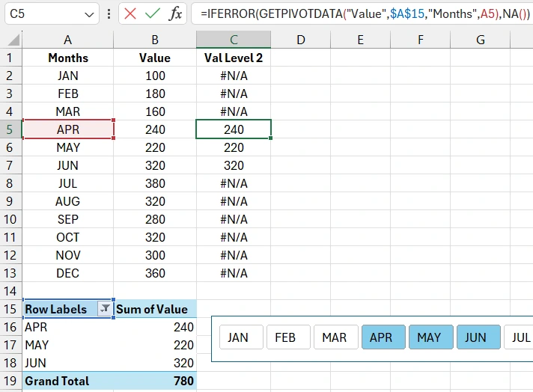Screen dimensions: 533x392
Task: Select MAR in the slicer
Action: pyautogui.click(x=334, y=337)
